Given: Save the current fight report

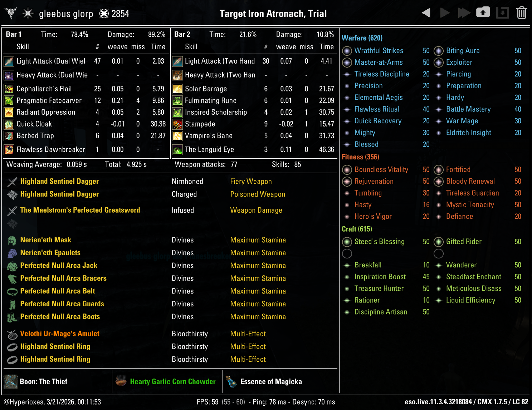Looking at the screenshot, I should 483,12.
